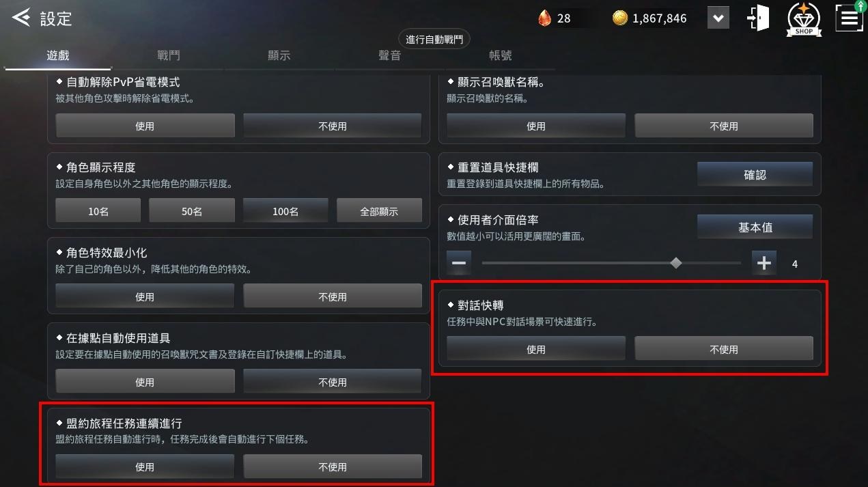Increase UI scale with plus button
Image resolution: width=868 pixels, height=487 pixels.
point(764,263)
